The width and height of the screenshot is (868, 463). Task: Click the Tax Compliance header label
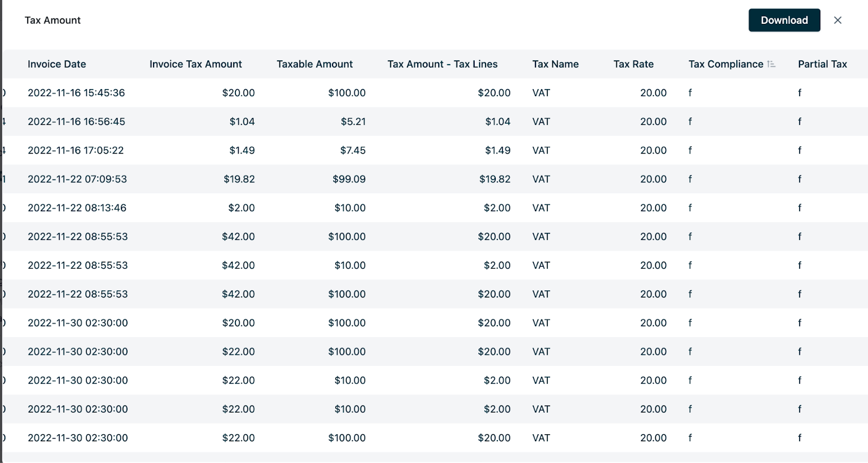click(x=725, y=64)
